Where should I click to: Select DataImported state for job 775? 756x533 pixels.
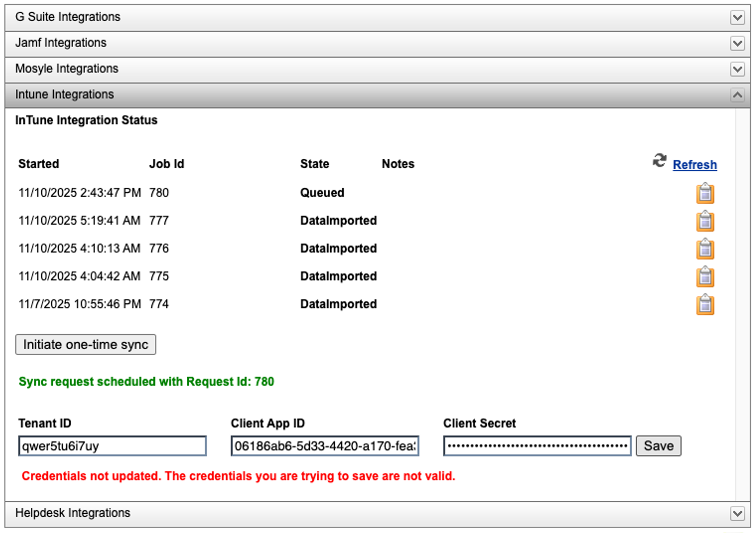pos(338,277)
